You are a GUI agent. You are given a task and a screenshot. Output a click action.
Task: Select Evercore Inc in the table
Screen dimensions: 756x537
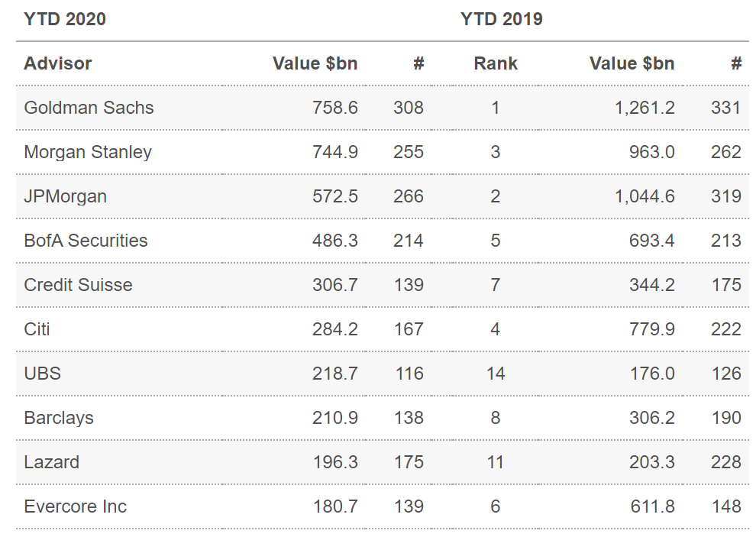(x=75, y=506)
